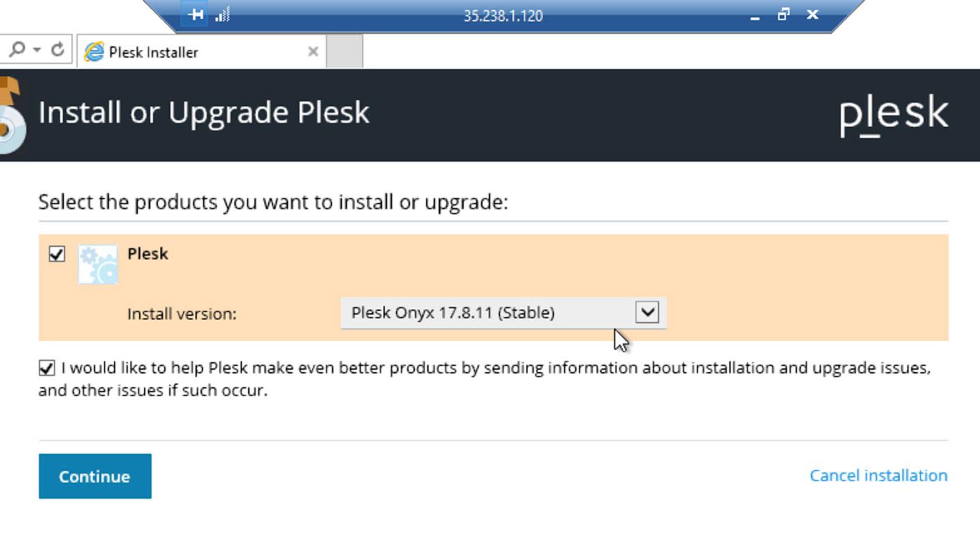The width and height of the screenshot is (980, 542).
Task: Click the plesk logo in header
Action: 893,114
